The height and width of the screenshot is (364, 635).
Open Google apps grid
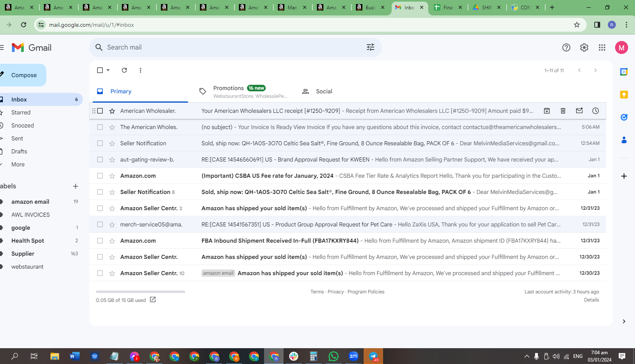(602, 47)
